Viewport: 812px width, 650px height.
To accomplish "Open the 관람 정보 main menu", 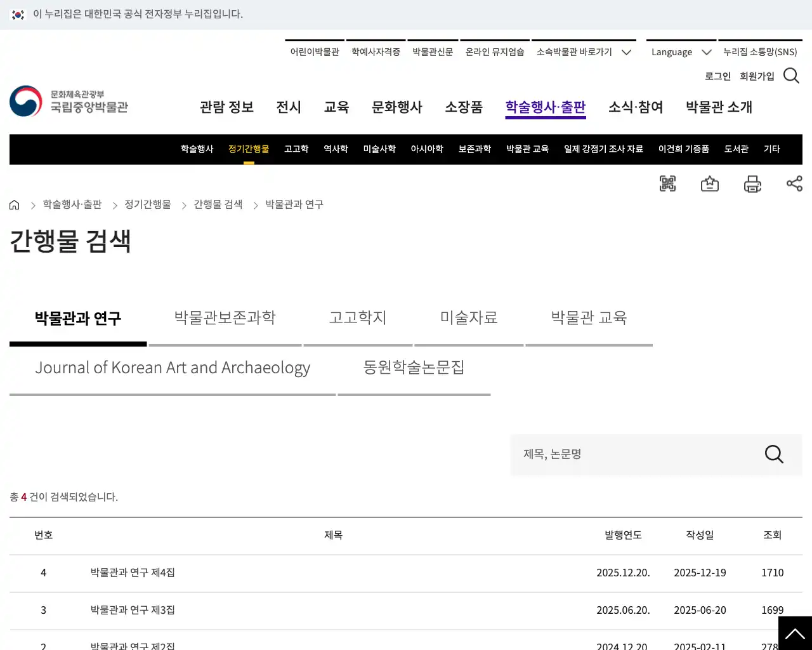I will coord(227,107).
